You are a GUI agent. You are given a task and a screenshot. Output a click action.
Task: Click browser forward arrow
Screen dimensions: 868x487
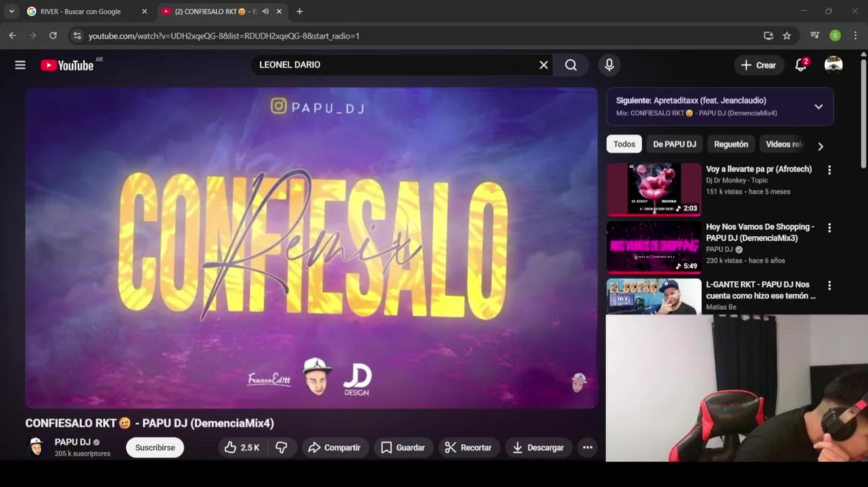coord(32,36)
